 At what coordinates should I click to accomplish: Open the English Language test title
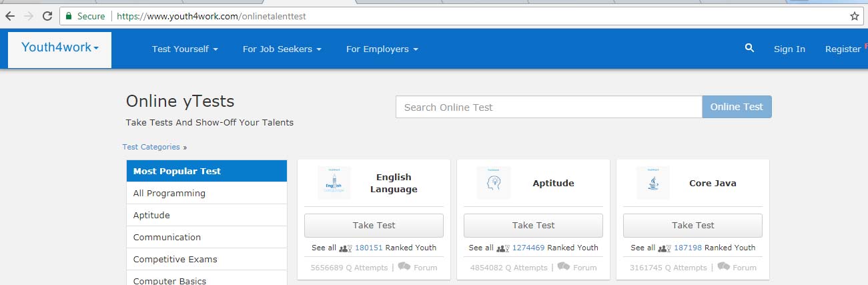pos(394,183)
